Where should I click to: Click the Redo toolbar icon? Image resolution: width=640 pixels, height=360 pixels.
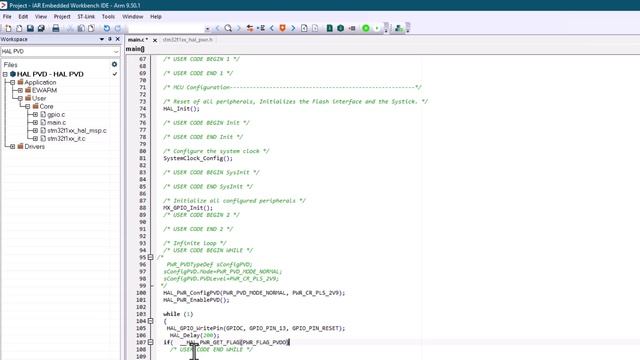point(118,28)
